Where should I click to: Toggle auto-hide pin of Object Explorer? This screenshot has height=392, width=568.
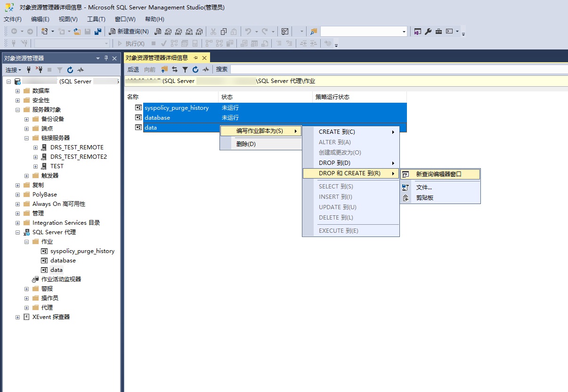coord(106,58)
